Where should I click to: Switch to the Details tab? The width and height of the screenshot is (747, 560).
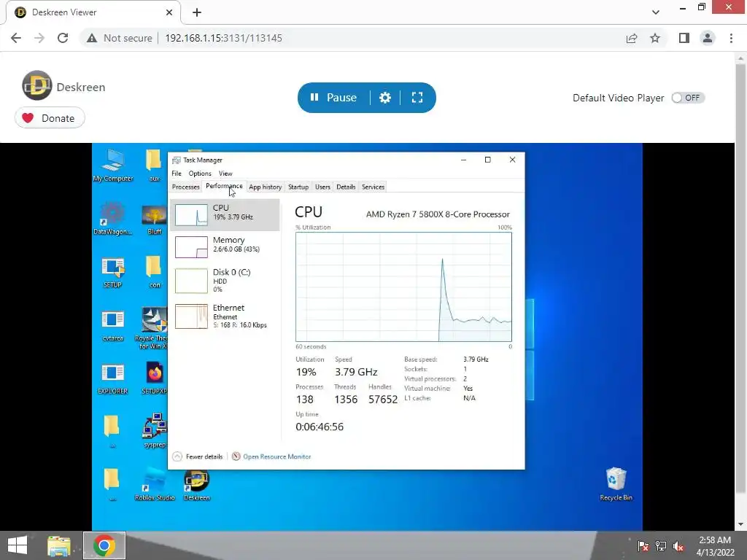(x=346, y=187)
